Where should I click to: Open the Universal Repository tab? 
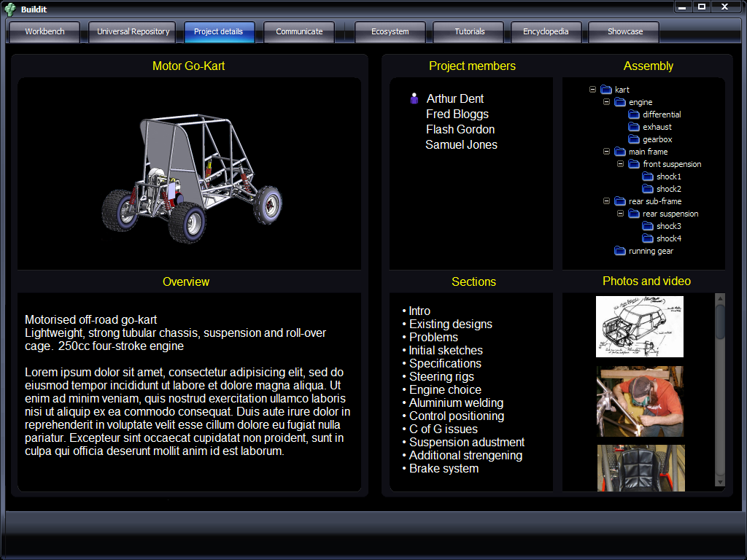[133, 32]
